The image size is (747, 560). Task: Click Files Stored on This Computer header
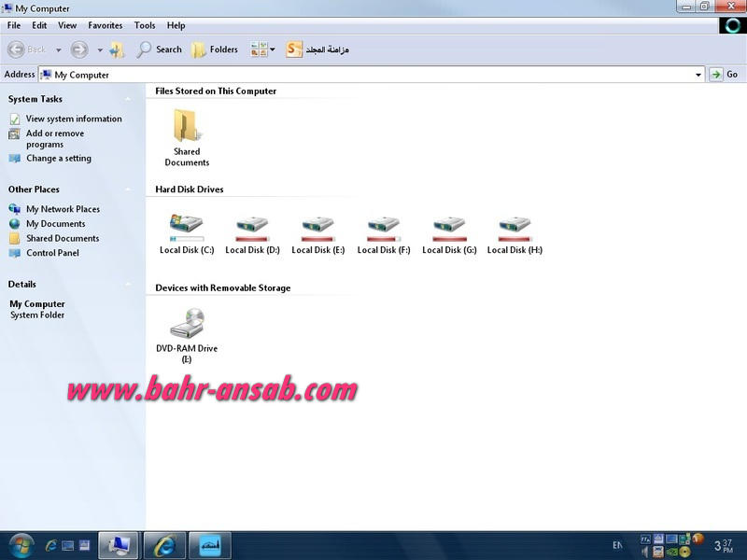(216, 91)
